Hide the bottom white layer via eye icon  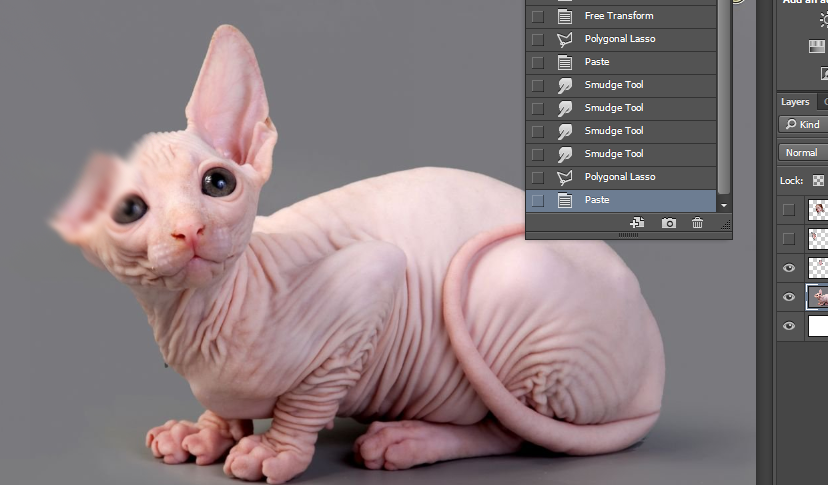[x=790, y=326]
